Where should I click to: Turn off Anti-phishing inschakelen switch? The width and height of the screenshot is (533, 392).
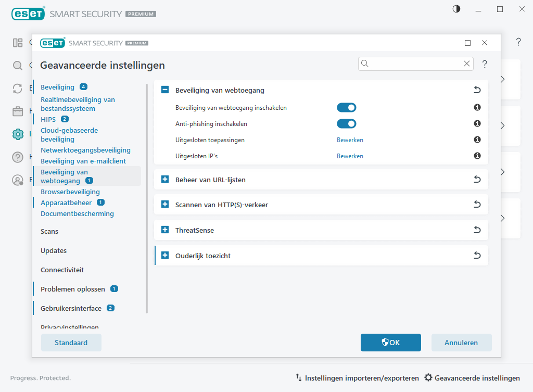click(x=346, y=124)
